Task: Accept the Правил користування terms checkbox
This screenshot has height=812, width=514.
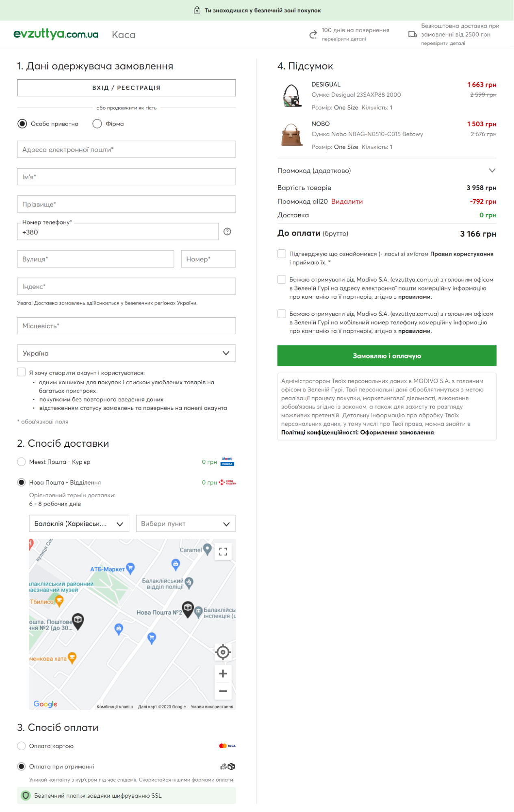Action: coord(282,254)
